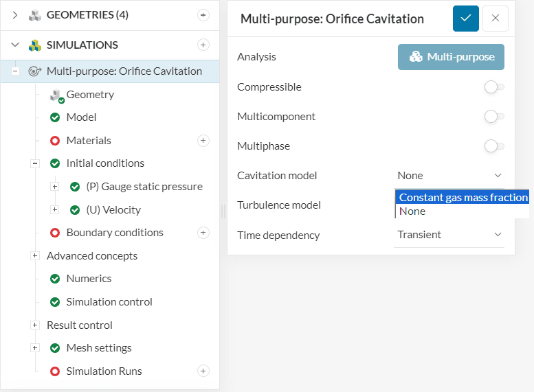The width and height of the screenshot is (534, 392).
Task: Toggle the Multiphase option on
Action: point(493,146)
